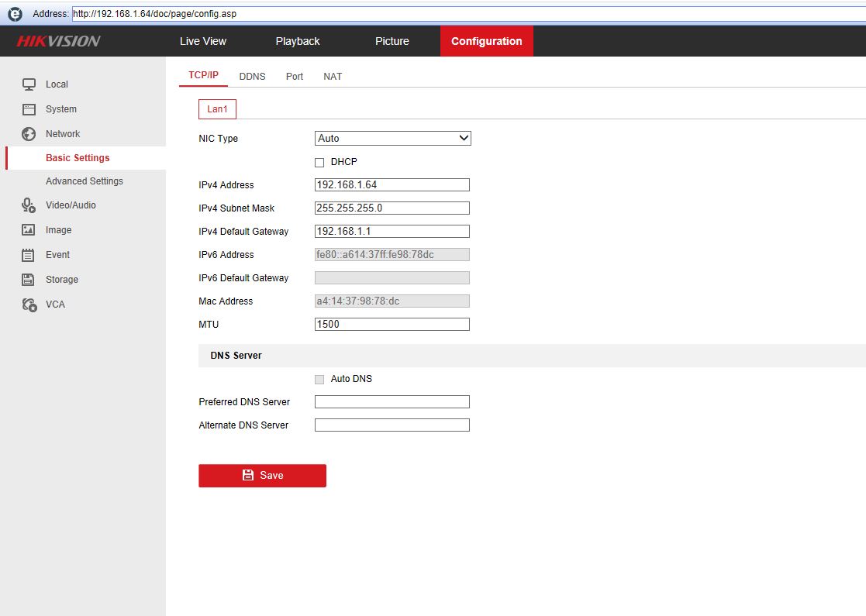Switch to the DDNS tab
Image resolution: width=866 pixels, height=616 pixels.
[252, 77]
